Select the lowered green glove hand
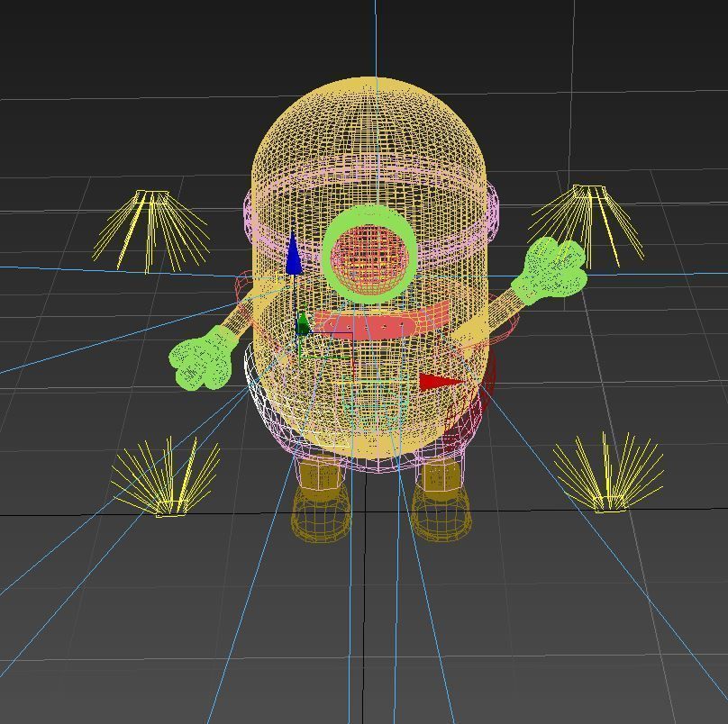Viewport: 728px width, 724px height. click(203, 357)
